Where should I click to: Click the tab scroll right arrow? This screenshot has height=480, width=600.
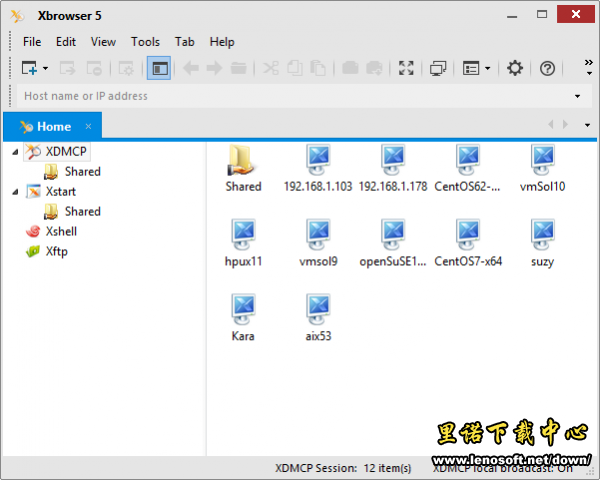click(x=566, y=124)
